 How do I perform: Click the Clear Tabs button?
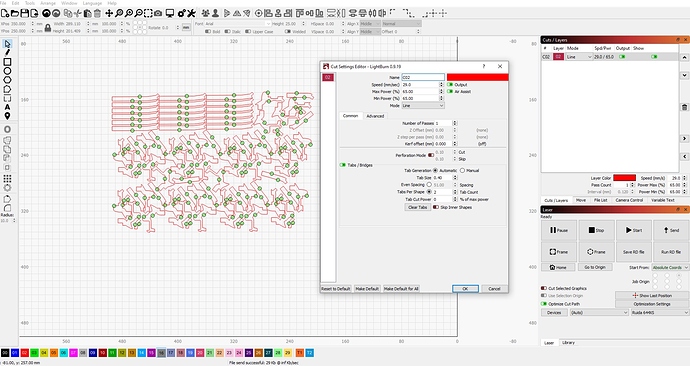click(x=417, y=207)
